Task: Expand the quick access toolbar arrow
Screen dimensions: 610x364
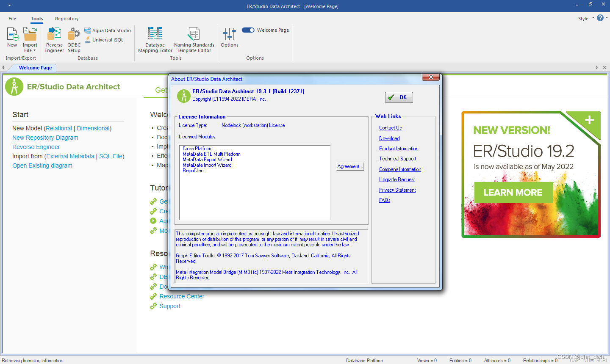Action: point(9,4)
